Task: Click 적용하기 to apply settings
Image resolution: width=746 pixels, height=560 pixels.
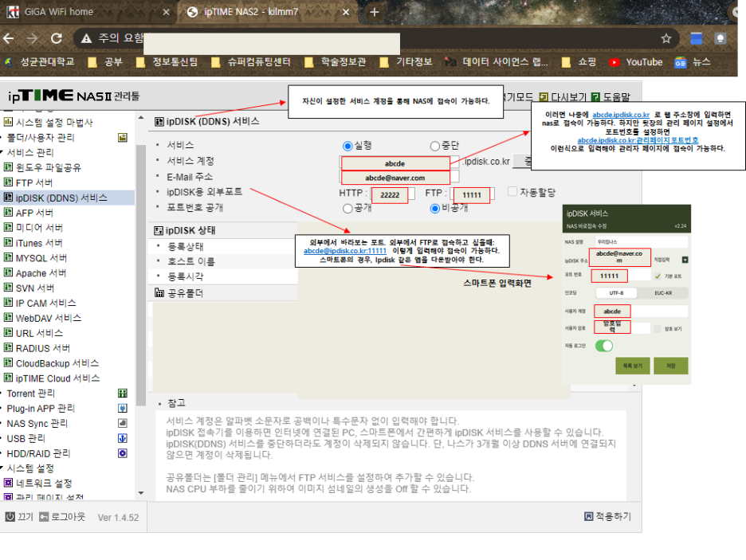Action: (607, 516)
